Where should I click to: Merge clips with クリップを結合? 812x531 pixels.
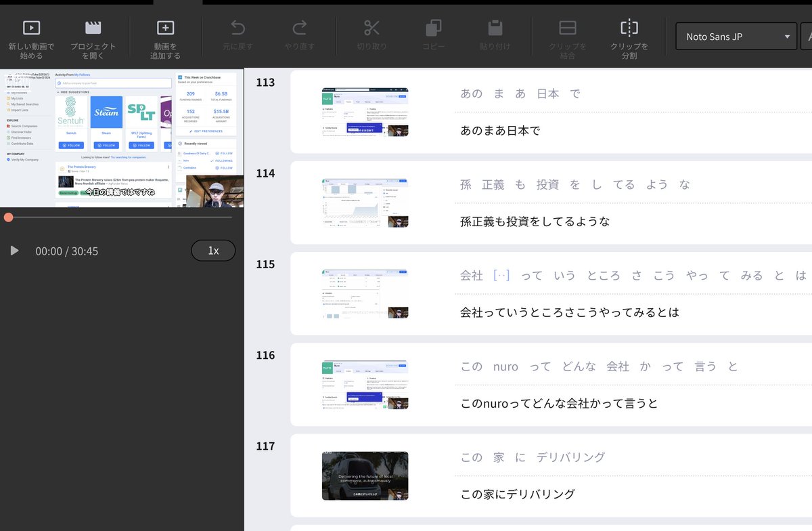568,28
